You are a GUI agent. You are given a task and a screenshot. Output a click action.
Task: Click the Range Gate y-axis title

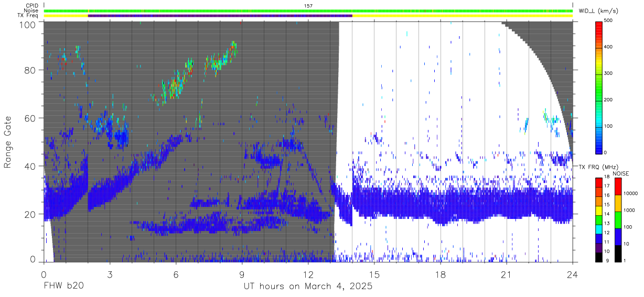(x=8, y=141)
